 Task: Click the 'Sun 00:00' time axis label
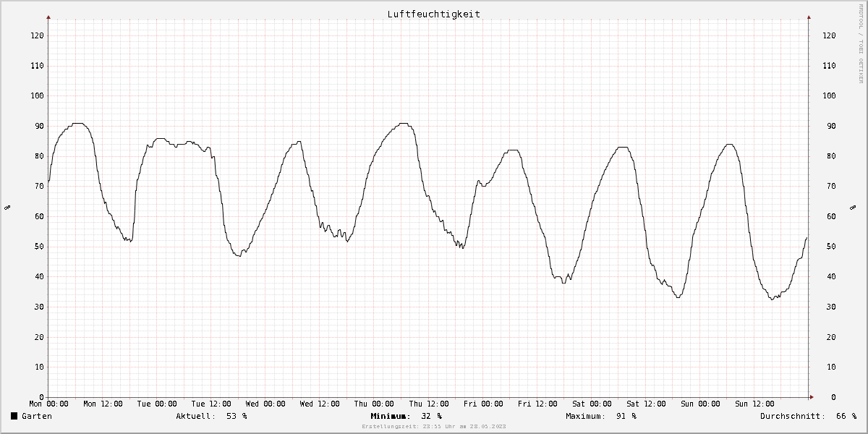[700, 404]
